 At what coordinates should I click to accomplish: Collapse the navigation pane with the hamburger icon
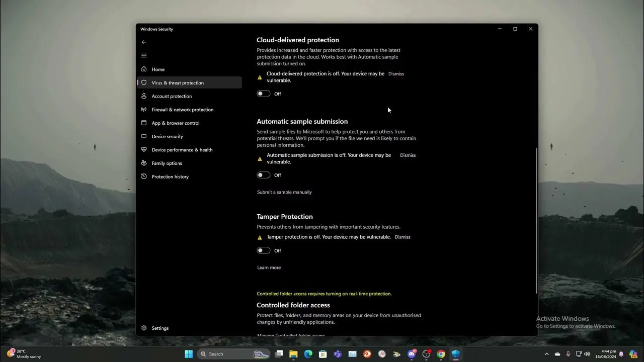click(x=144, y=55)
